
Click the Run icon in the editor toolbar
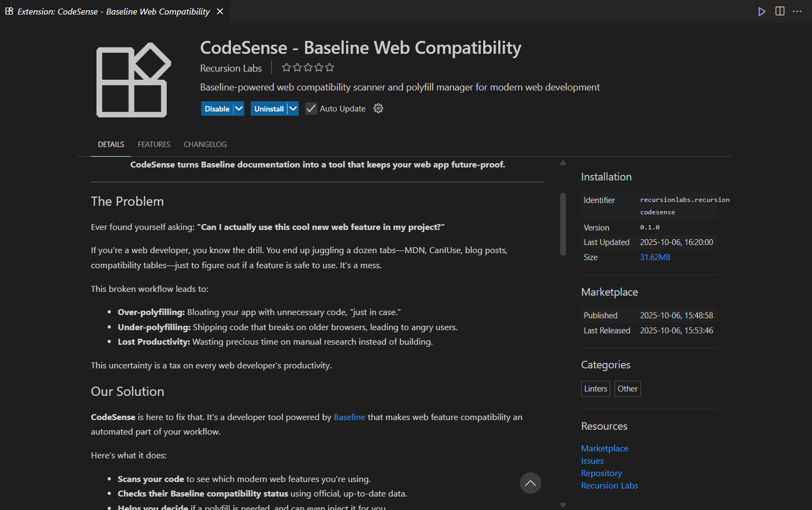pyautogui.click(x=761, y=11)
